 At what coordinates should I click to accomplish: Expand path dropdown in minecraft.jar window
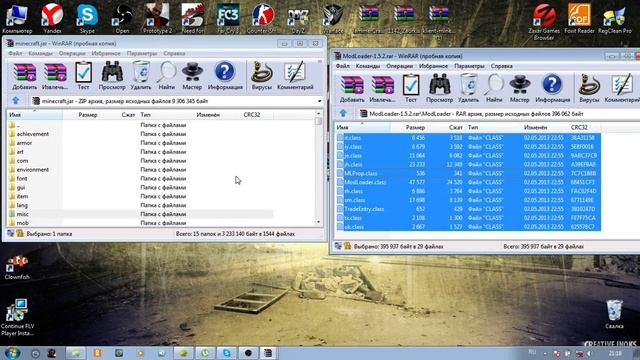tap(319, 101)
